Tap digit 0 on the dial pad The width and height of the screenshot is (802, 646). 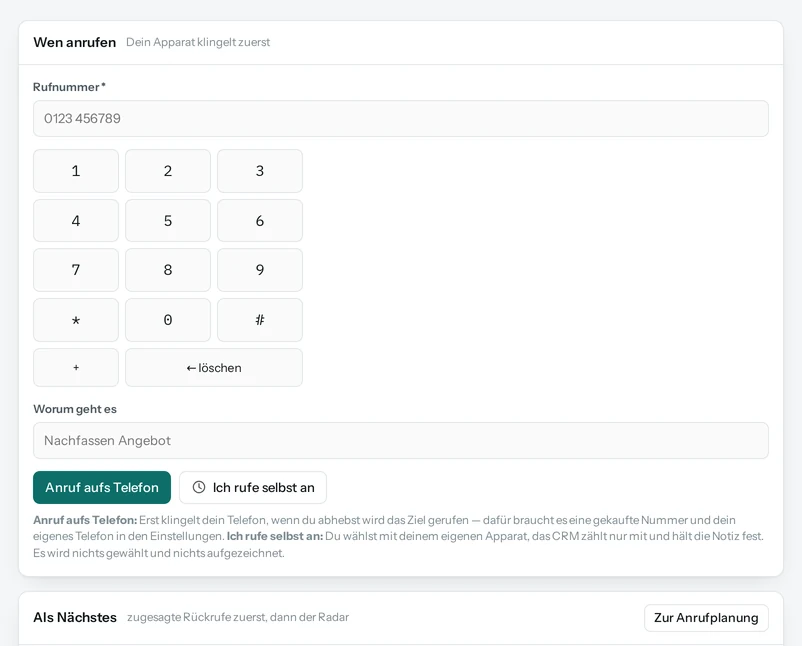[168, 320]
